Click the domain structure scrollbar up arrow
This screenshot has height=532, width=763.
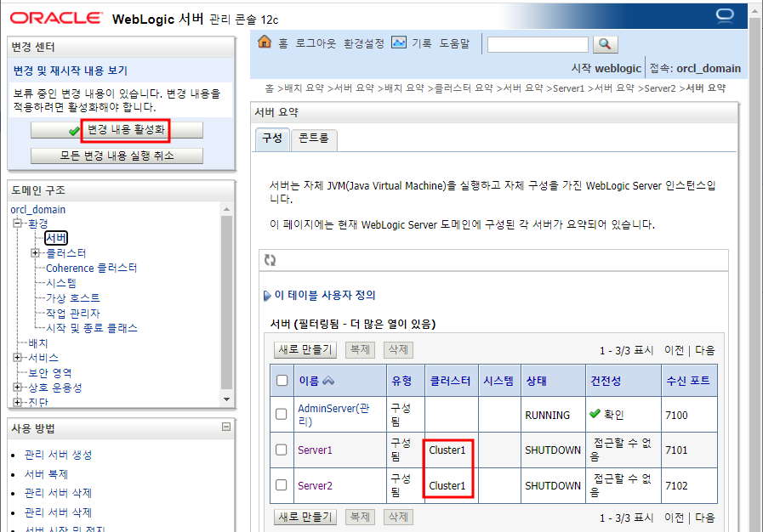coord(226,209)
